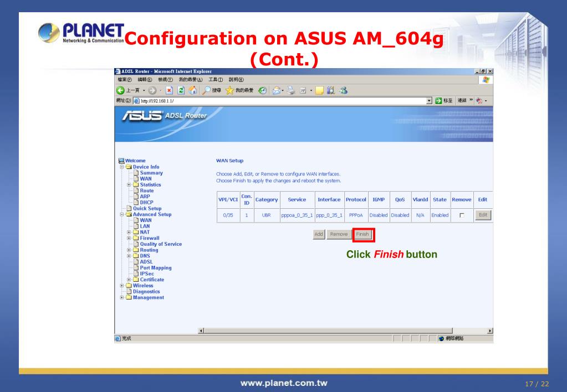Image resolution: width=567 pixels, height=392 pixels.
Task: Click the PPPoA protocol cell
Action: pyautogui.click(x=356, y=215)
